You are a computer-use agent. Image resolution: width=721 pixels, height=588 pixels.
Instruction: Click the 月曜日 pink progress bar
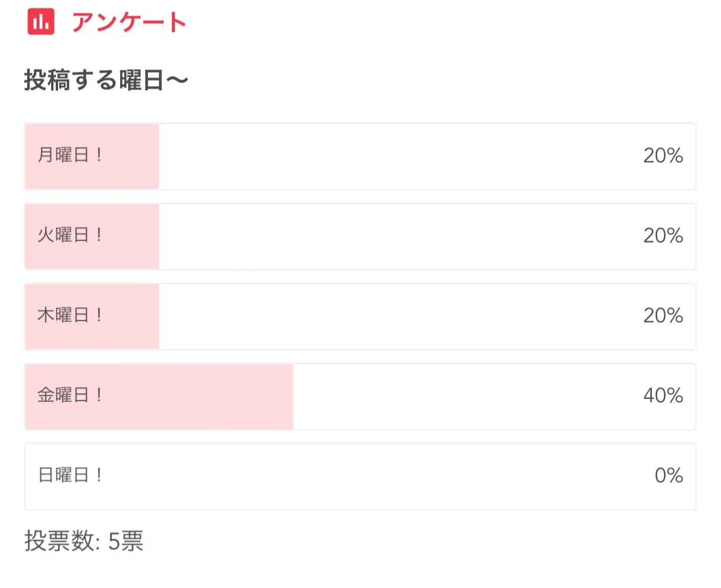92,156
